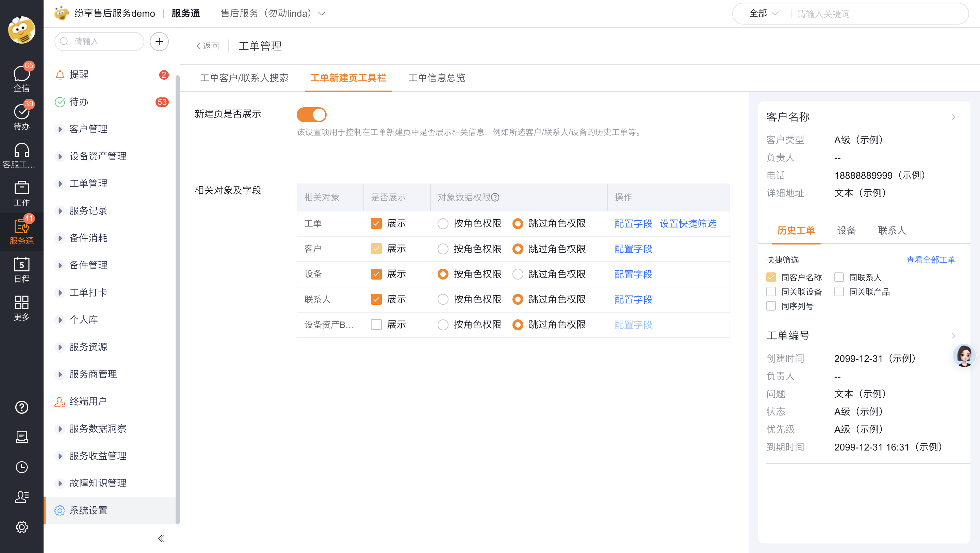Click the clock history icon in sidebar
This screenshot has height=553, width=980.
click(22, 467)
